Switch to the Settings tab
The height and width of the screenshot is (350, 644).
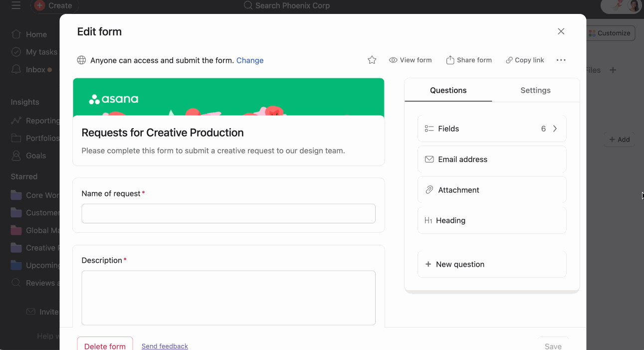(x=535, y=90)
